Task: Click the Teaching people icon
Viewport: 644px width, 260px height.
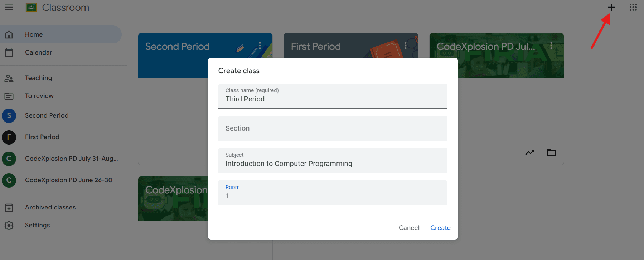Action: pos(9,78)
